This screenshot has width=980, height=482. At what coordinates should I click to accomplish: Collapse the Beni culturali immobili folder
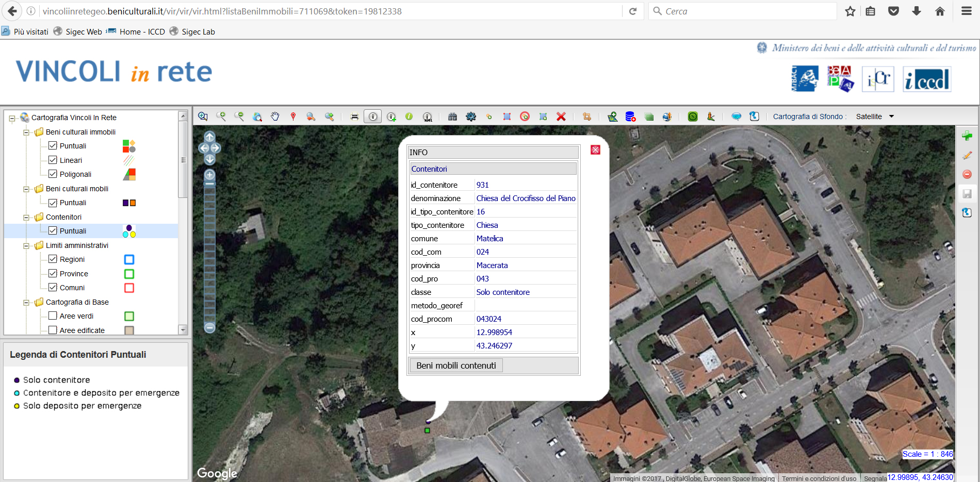coord(26,132)
